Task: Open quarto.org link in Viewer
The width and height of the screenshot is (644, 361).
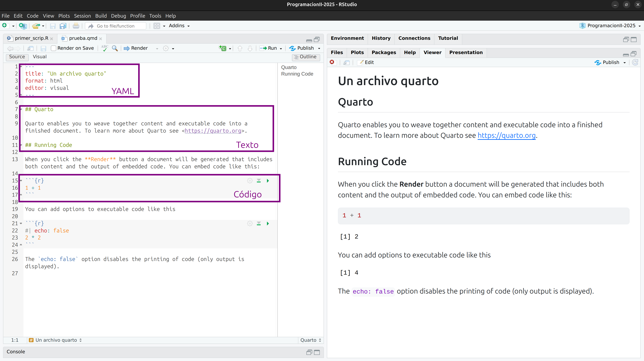Action: click(x=507, y=135)
